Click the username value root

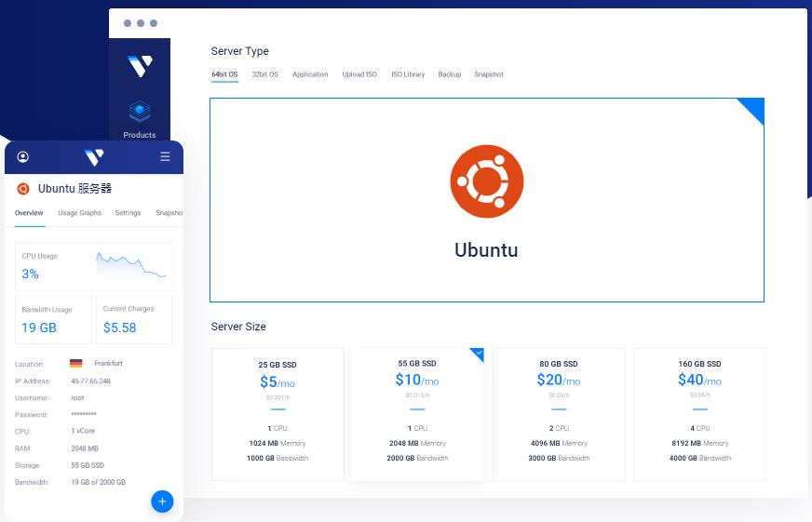pos(77,398)
